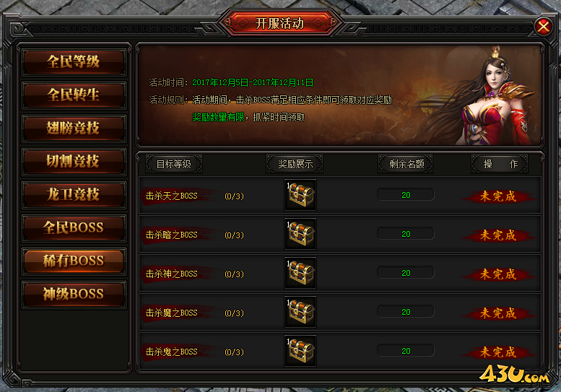Viewport: 561px width, 392px height.
Task: Click 未完成 button for 击杀暗之BOSS
Action: 498,235
